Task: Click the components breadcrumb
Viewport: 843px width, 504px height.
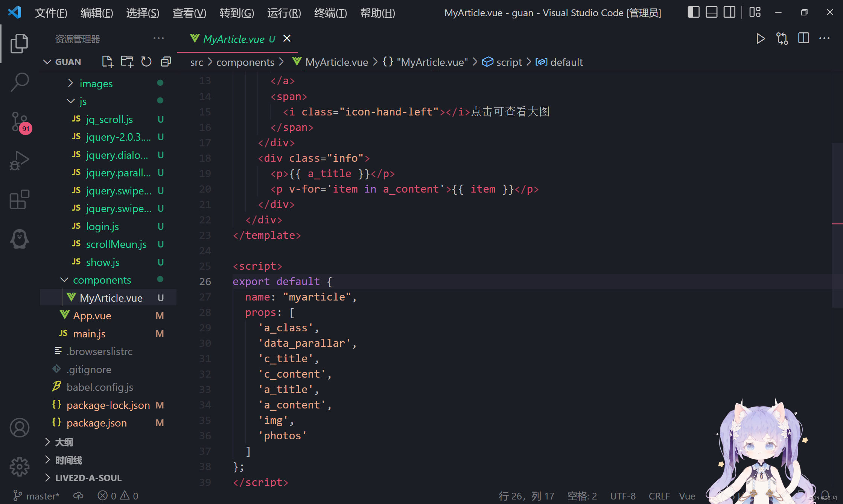Action: 245,62
